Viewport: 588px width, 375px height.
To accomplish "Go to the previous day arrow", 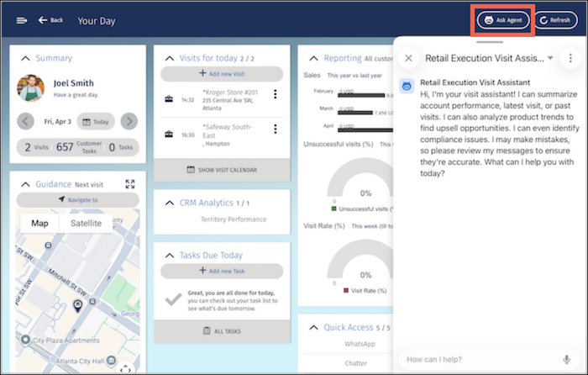I will (x=25, y=121).
